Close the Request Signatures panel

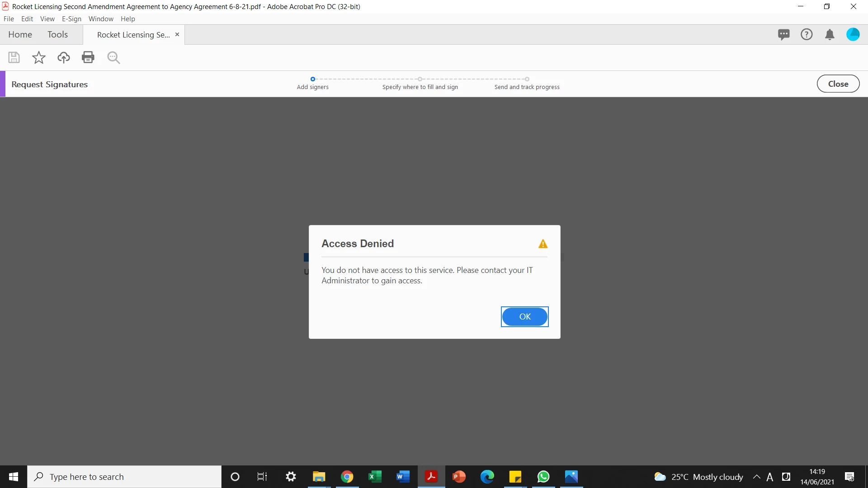click(838, 84)
